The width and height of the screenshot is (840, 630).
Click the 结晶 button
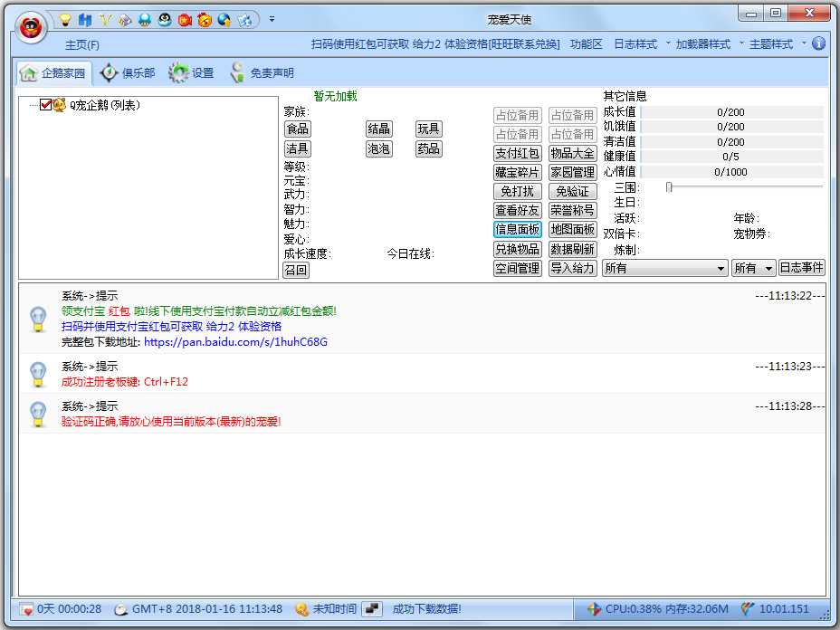click(x=378, y=129)
